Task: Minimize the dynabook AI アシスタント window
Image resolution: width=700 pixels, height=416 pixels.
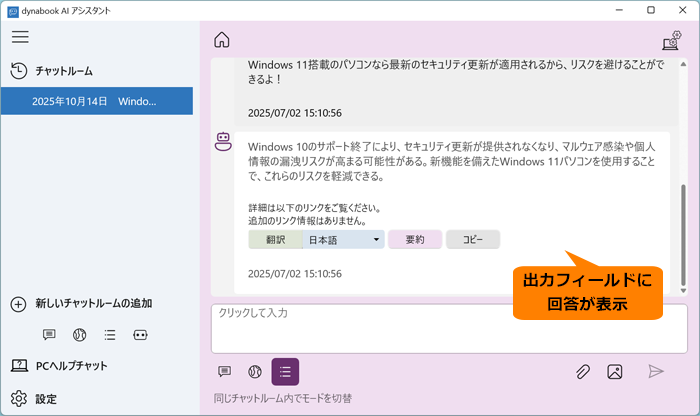Action: [619, 10]
